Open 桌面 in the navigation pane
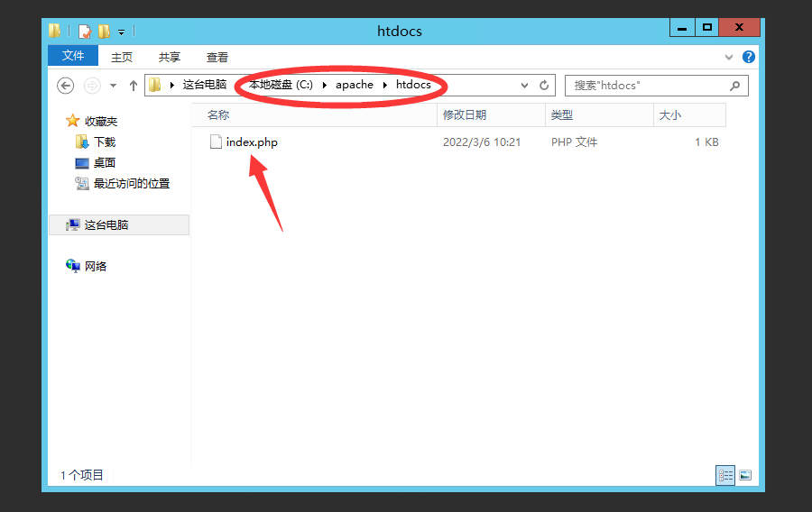Viewport: 812px width, 512px height. pos(105,162)
